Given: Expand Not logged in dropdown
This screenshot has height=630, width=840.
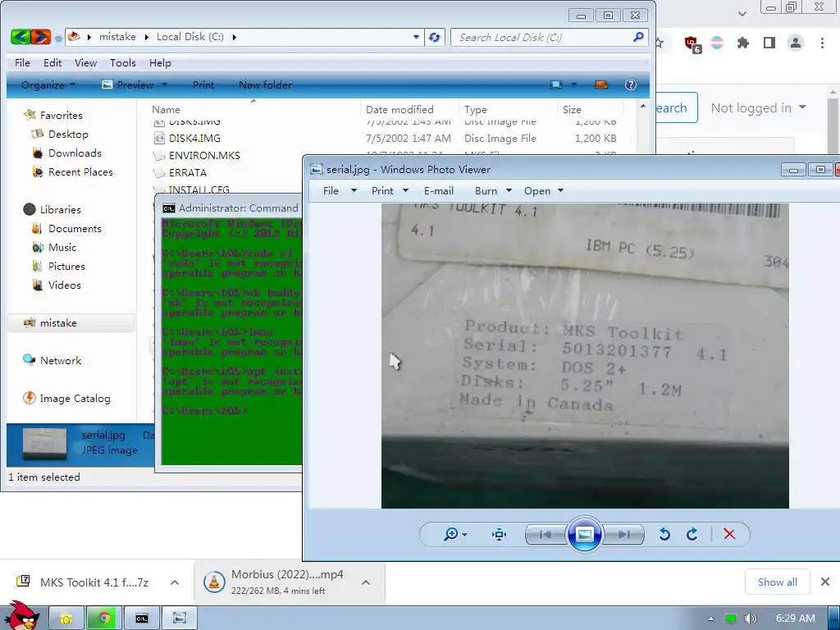Looking at the screenshot, I should [x=758, y=108].
